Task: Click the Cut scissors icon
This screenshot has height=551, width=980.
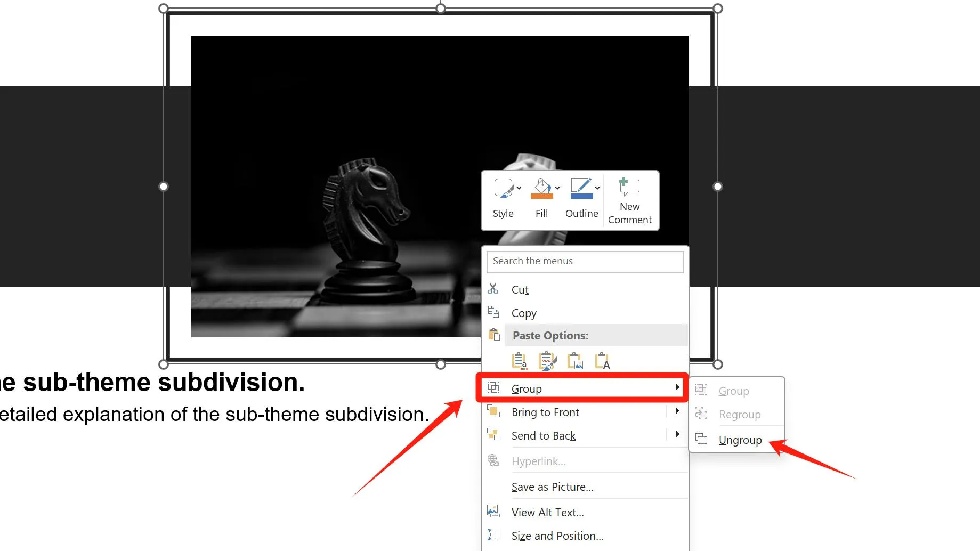Action: [494, 289]
